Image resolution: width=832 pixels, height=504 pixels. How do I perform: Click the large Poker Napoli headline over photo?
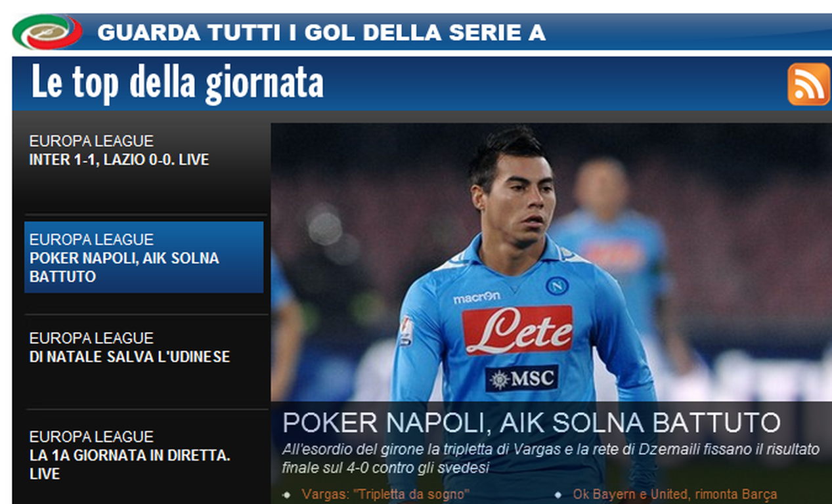pos(531,423)
